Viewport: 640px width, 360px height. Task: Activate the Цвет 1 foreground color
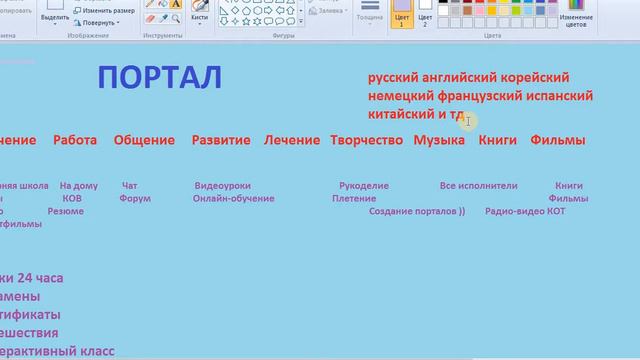click(402, 13)
